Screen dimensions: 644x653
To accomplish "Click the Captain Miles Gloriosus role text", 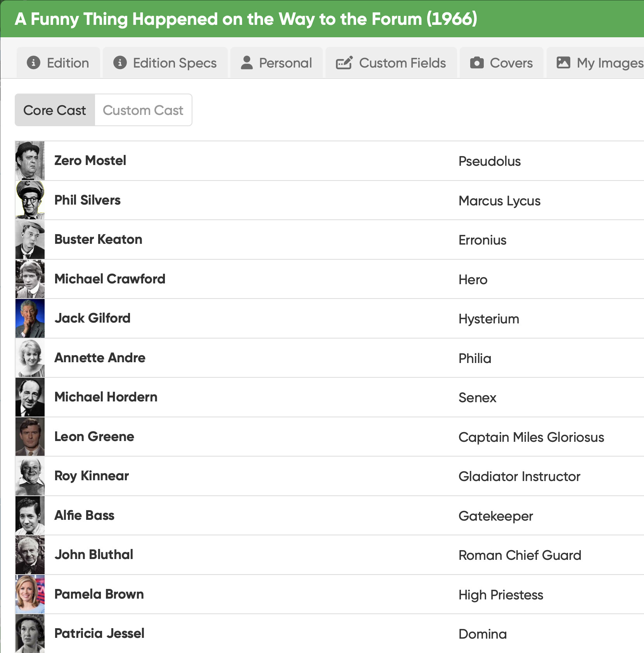I will [531, 437].
